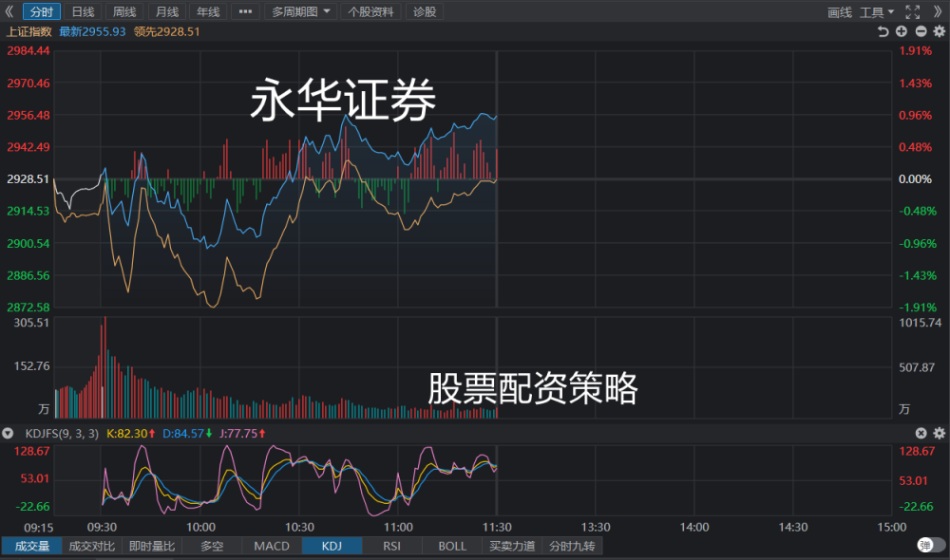
Task: Click the undo arrow icon above chart
Action: [x=883, y=31]
